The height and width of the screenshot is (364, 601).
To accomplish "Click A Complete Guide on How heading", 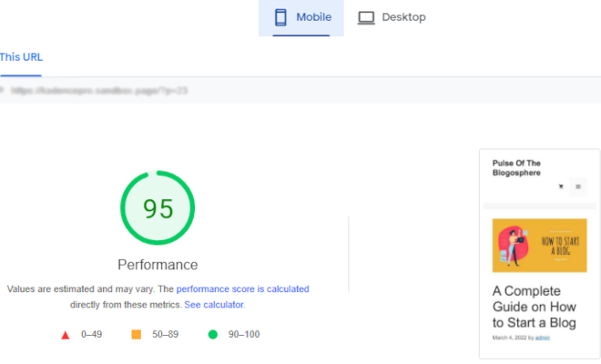I will 535,307.
